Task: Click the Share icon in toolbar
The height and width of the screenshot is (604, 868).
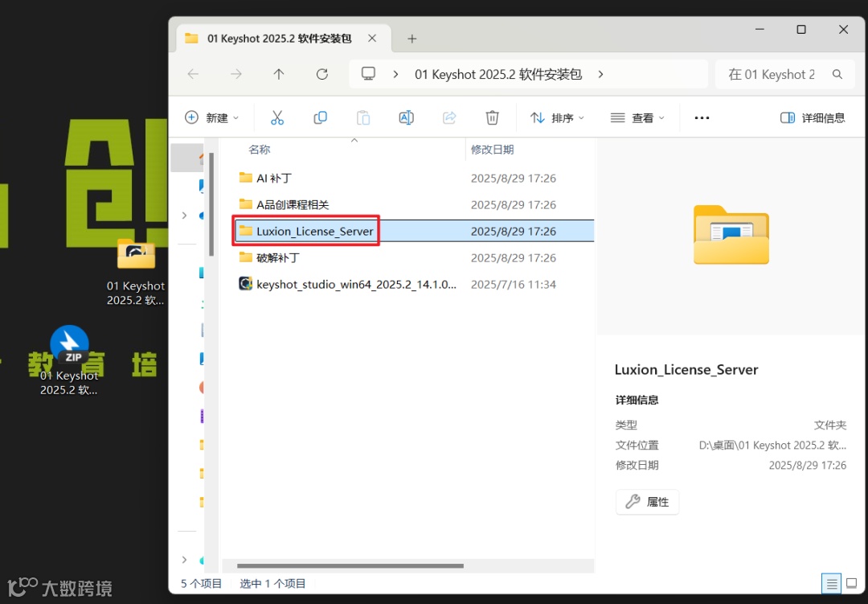Action: point(449,117)
